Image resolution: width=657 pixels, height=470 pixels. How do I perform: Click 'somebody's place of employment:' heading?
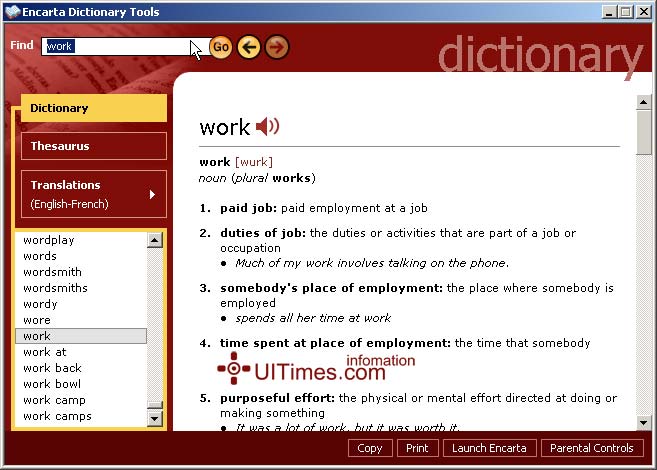pyautogui.click(x=331, y=288)
